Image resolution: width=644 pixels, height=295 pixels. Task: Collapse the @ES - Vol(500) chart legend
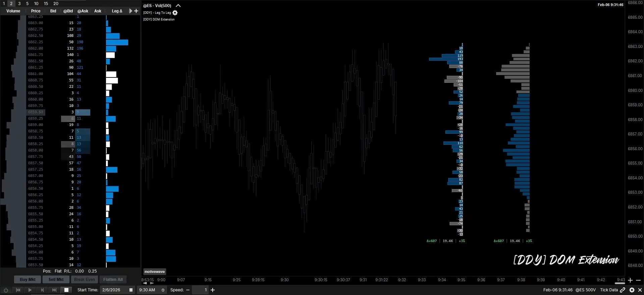[x=178, y=6]
